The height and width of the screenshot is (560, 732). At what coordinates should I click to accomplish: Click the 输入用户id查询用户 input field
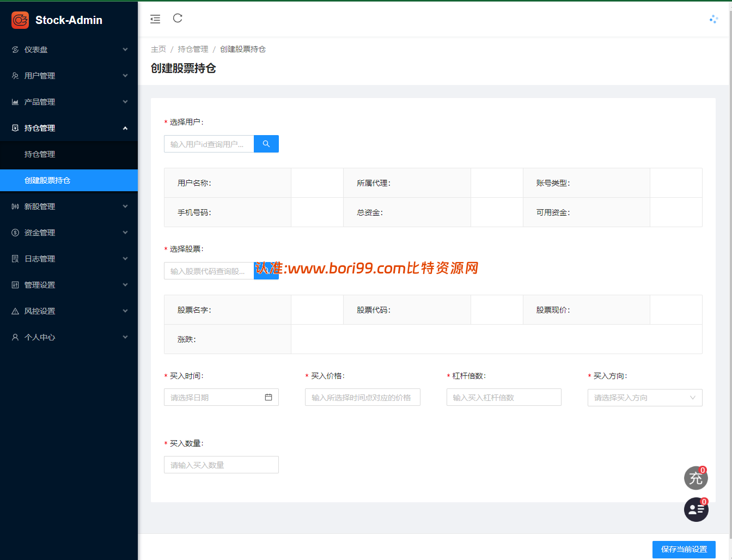209,144
